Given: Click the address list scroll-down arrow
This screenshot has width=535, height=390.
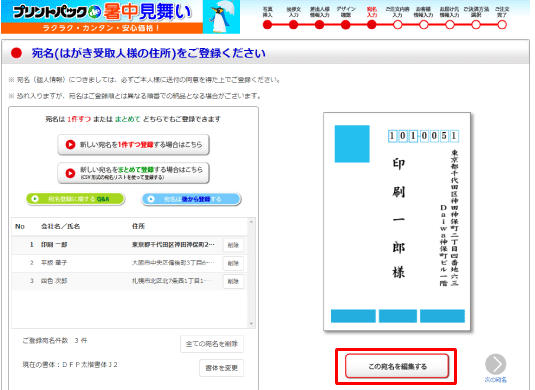Looking at the screenshot, I should [251, 324].
